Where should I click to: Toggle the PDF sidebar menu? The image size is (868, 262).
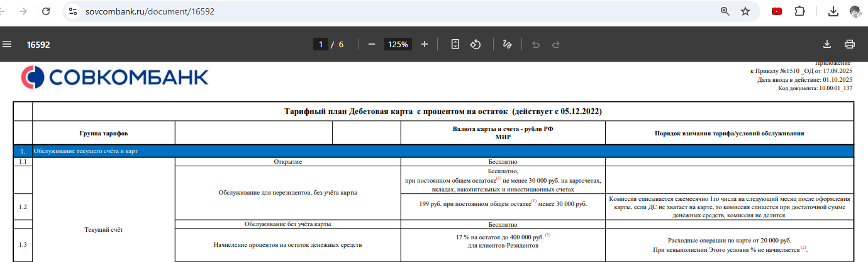coord(8,44)
